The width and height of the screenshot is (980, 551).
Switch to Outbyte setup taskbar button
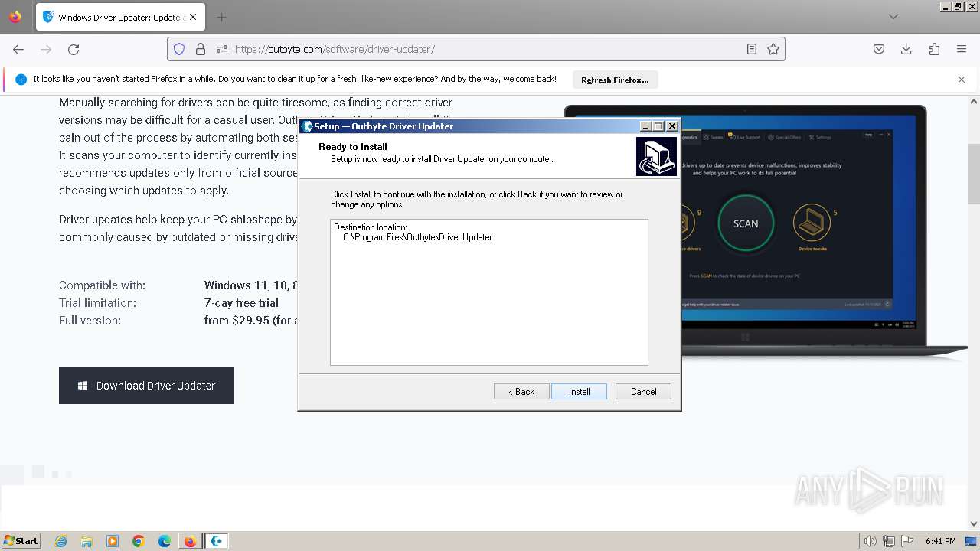(217, 541)
